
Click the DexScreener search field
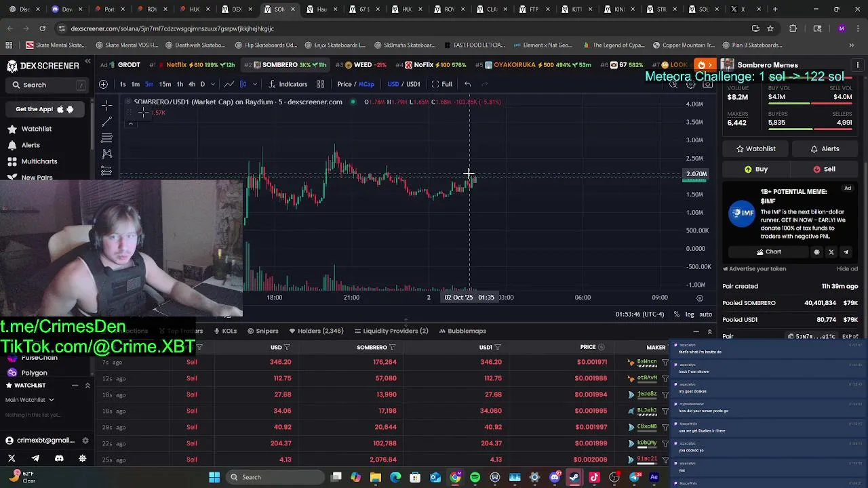click(47, 85)
